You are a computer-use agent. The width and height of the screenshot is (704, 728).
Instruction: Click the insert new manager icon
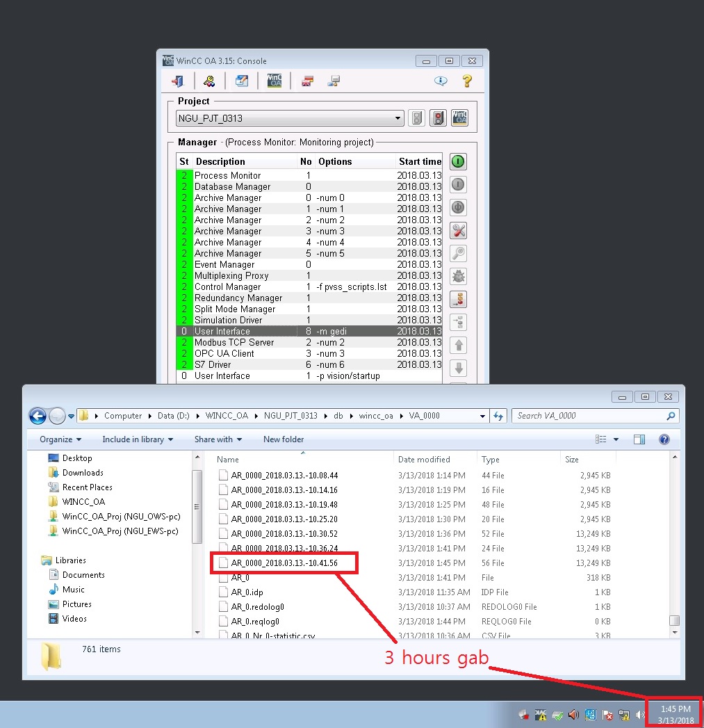[458, 300]
